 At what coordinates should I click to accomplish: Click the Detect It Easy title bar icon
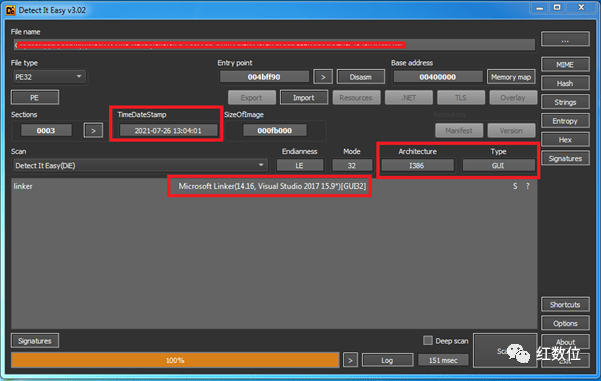pos(10,10)
